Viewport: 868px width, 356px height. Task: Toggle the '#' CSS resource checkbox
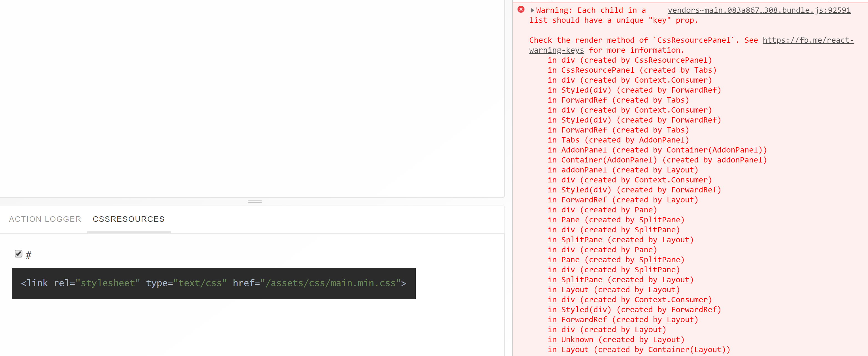coord(19,254)
